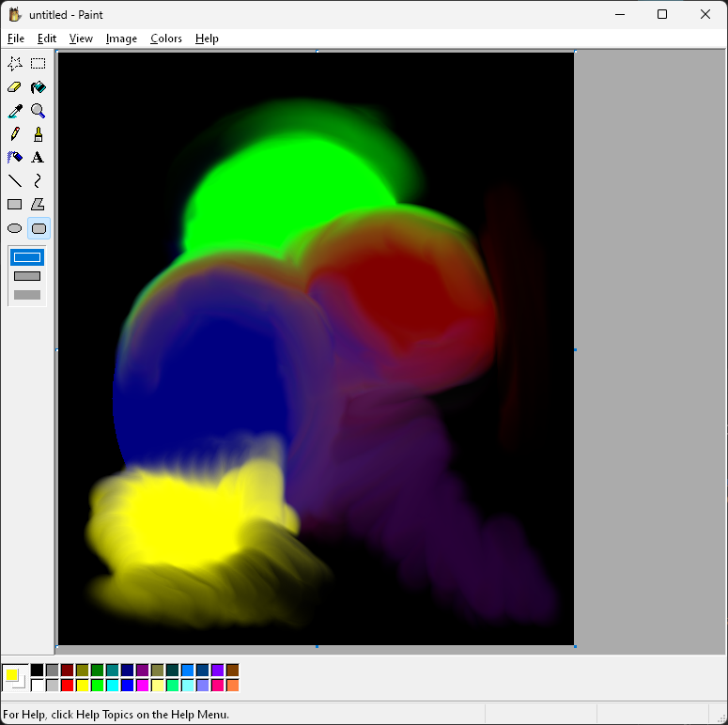The width and height of the screenshot is (728, 725).
Task: Pick the black palette color
Action: click(38, 670)
